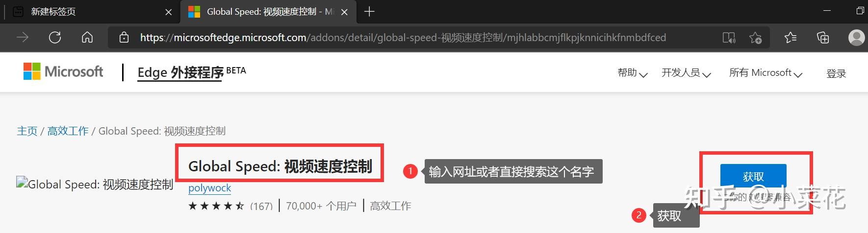Expand the 开发人员 dropdown menu
Image resolution: width=868 pixels, height=233 pixels.
tap(686, 73)
